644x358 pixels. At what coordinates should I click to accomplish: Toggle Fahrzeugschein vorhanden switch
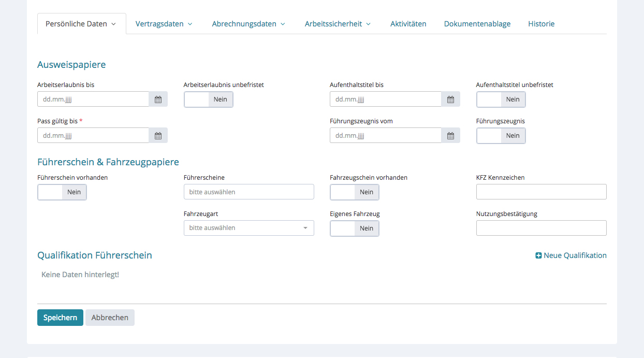click(x=355, y=192)
